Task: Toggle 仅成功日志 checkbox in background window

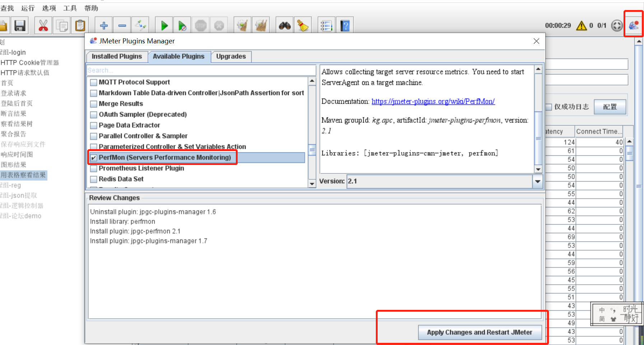Action: pos(549,107)
